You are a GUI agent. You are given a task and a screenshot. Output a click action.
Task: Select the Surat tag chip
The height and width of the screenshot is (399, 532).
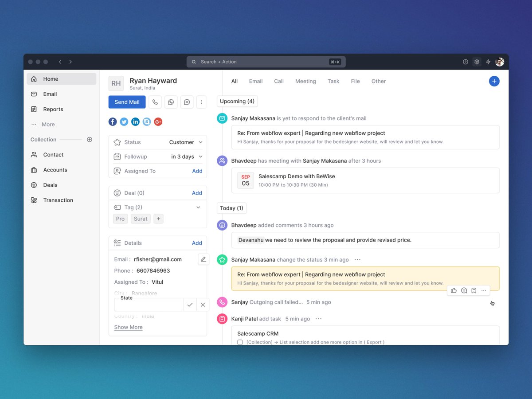click(x=141, y=219)
